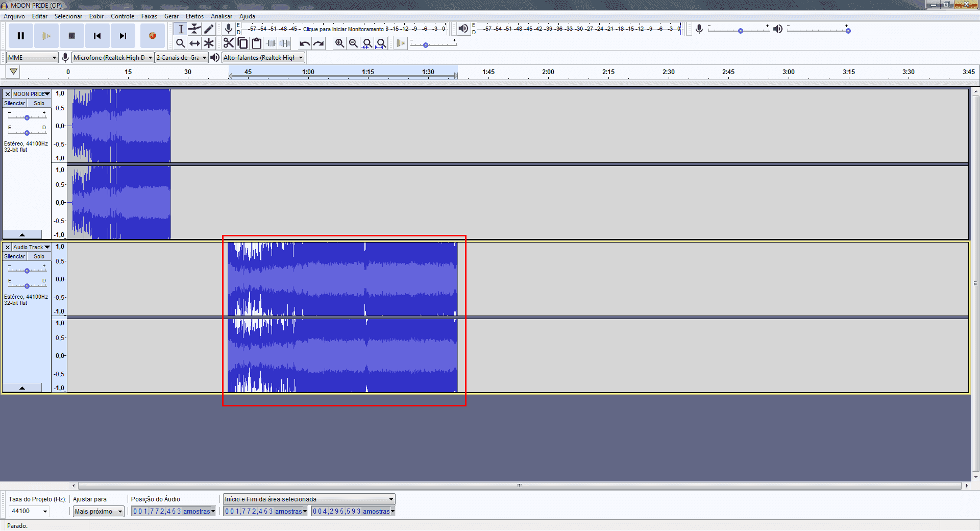Solo the MOON PRIDE track
The height and width of the screenshot is (531, 980).
[39, 103]
